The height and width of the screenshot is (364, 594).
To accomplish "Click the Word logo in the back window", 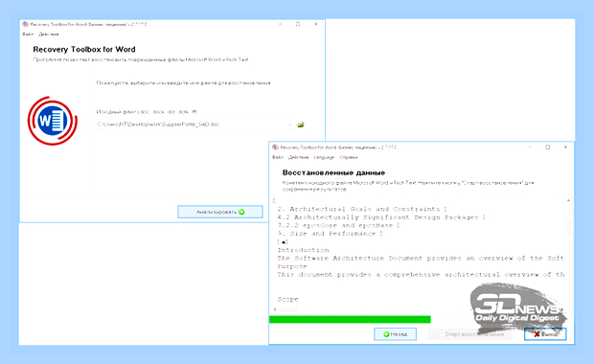I will coord(53,121).
